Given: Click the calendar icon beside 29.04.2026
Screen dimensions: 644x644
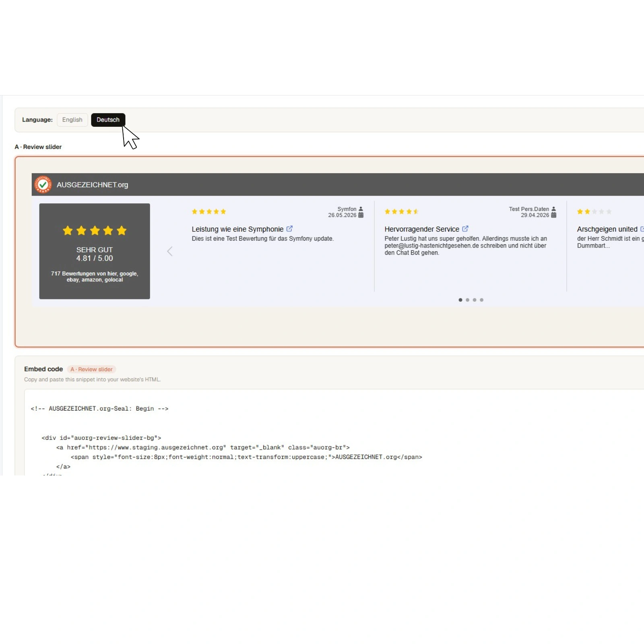Looking at the screenshot, I should pyautogui.click(x=554, y=215).
